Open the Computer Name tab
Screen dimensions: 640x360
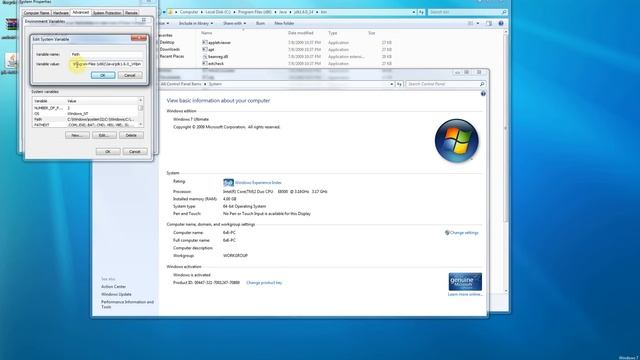(36, 13)
